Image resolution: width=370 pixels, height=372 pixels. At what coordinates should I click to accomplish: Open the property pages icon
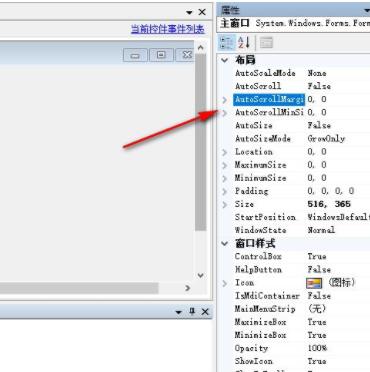pos(266,43)
